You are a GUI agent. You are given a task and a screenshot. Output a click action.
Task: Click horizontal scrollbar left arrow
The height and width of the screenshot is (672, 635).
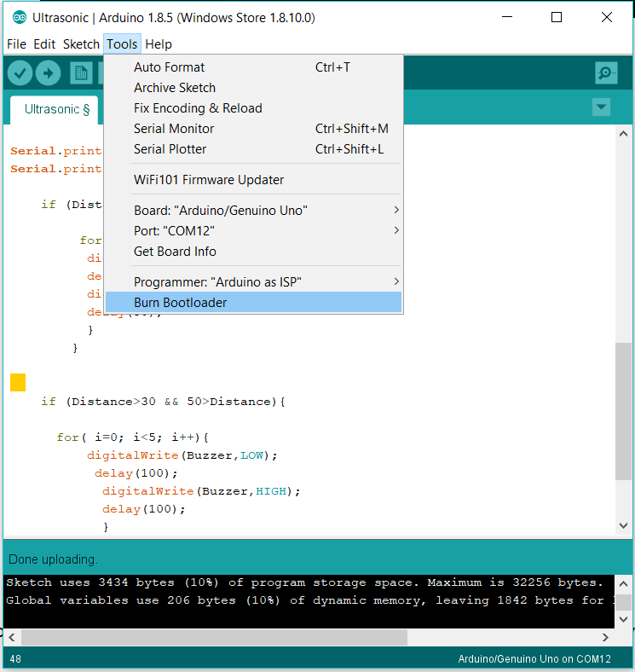12,638
